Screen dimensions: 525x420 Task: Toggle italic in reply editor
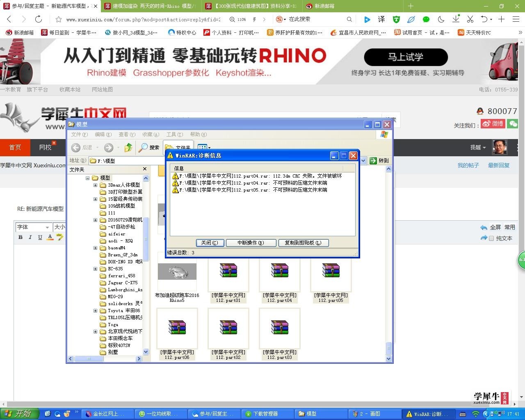(x=30, y=237)
